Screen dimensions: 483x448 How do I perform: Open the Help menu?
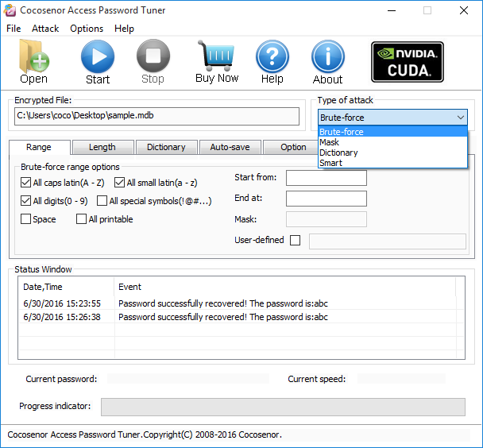point(124,29)
